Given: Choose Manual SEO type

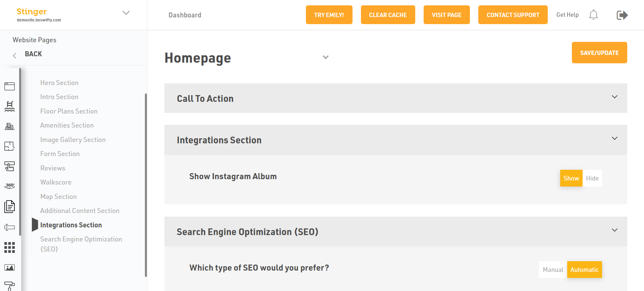Looking at the screenshot, I should coord(553,270).
